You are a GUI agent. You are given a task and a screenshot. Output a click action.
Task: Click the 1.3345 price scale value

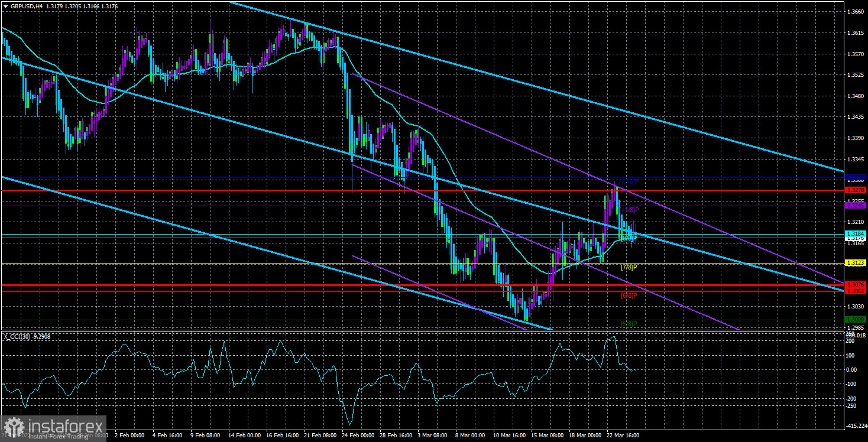(x=856, y=159)
